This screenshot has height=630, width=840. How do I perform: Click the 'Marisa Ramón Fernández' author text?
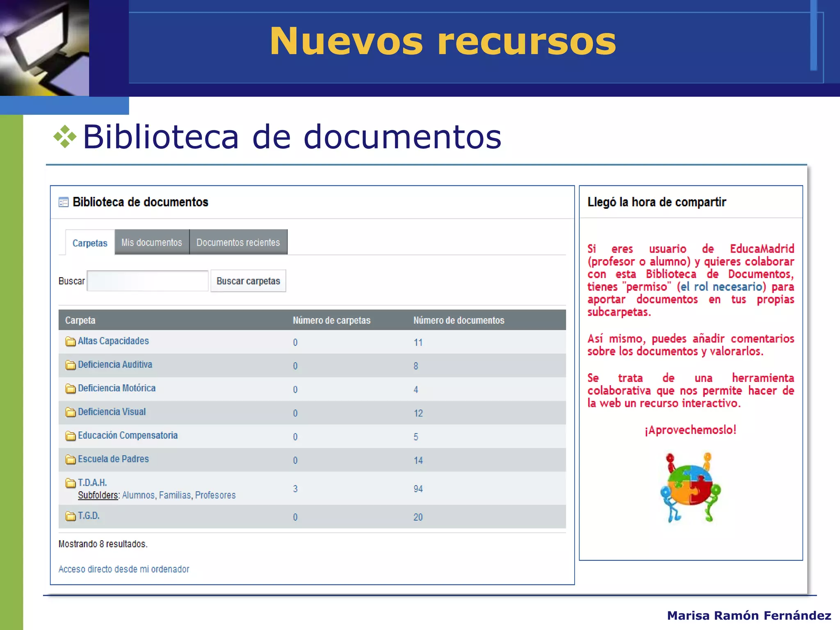click(749, 615)
